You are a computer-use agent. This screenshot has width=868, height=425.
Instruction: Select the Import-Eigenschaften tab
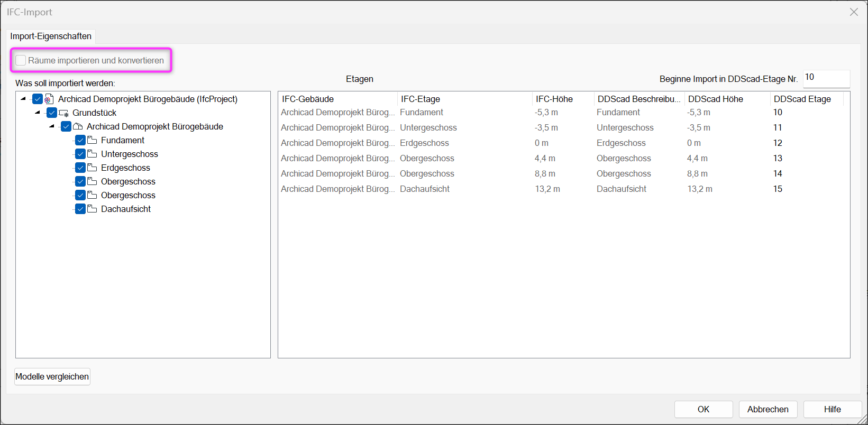51,36
